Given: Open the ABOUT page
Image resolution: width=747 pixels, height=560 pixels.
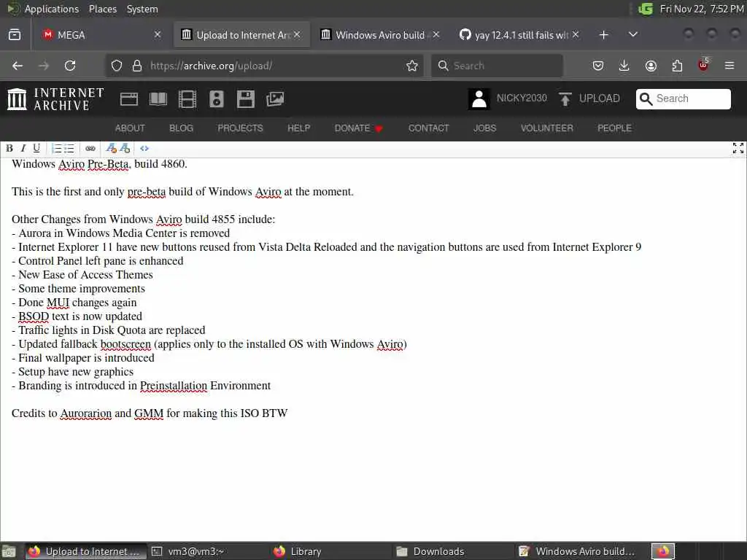Looking at the screenshot, I should click(x=130, y=128).
